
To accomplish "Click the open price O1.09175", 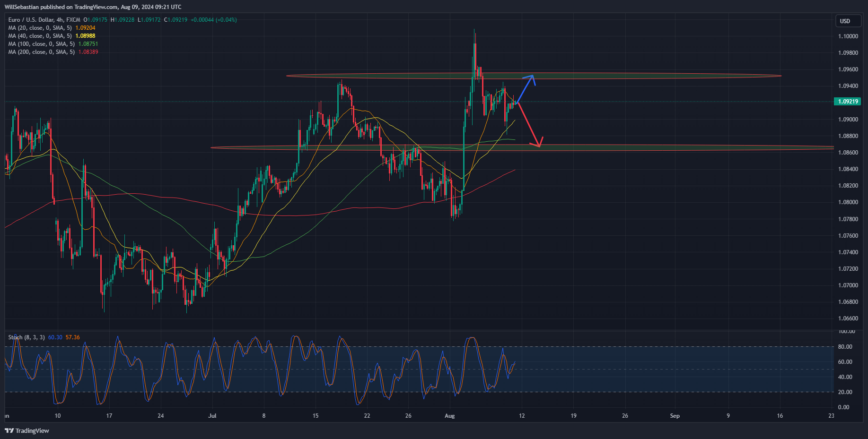I will [x=96, y=20].
